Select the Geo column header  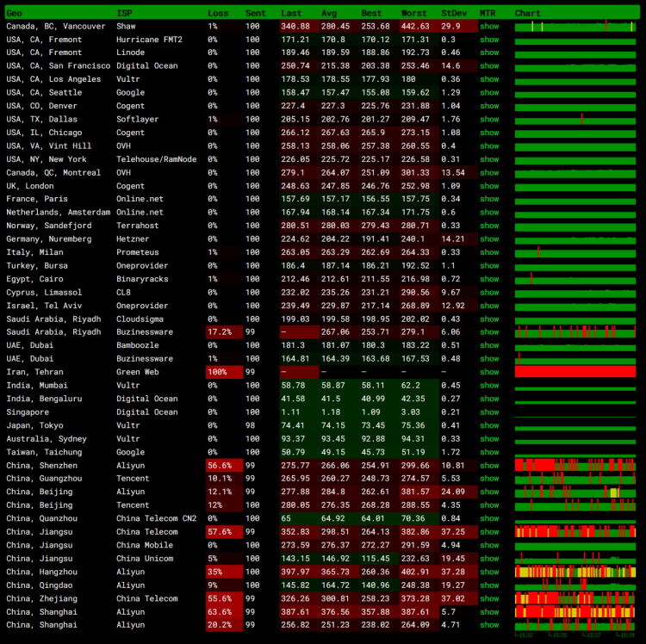click(x=15, y=13)
